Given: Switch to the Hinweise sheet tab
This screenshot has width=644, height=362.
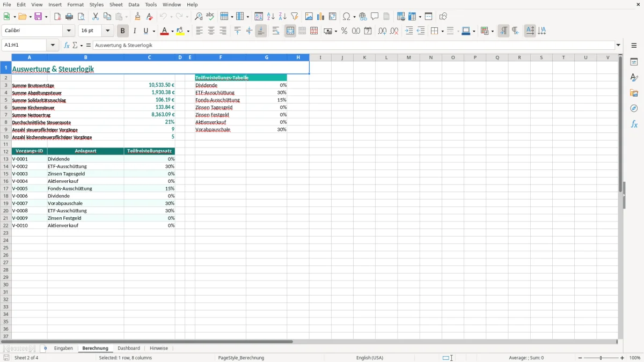Looking at the screenshot, I should [x=159, y=349].
